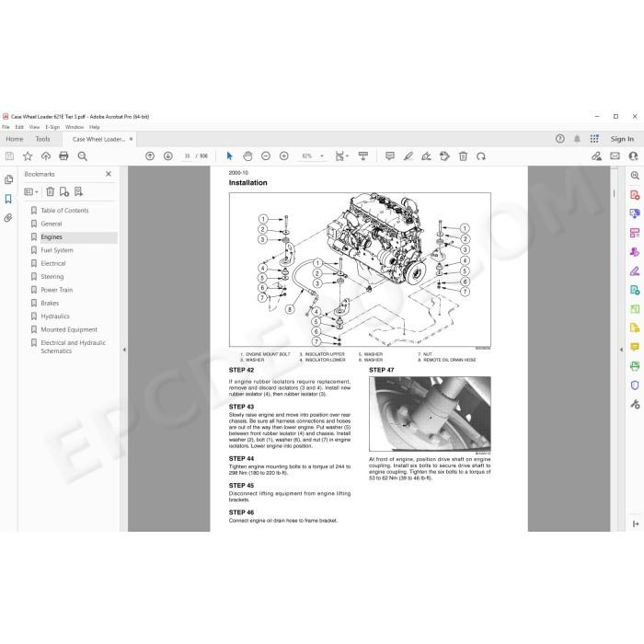Collapse the left navigation pane arrow
Image resolution: width=644 pixels, height=644 pixels.
click(x=124, y=350)
